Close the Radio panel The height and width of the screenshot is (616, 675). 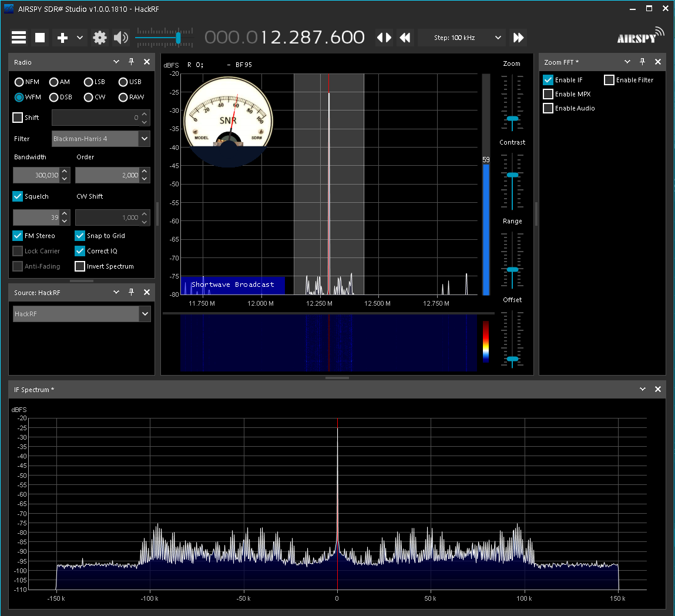pos(147,62)
